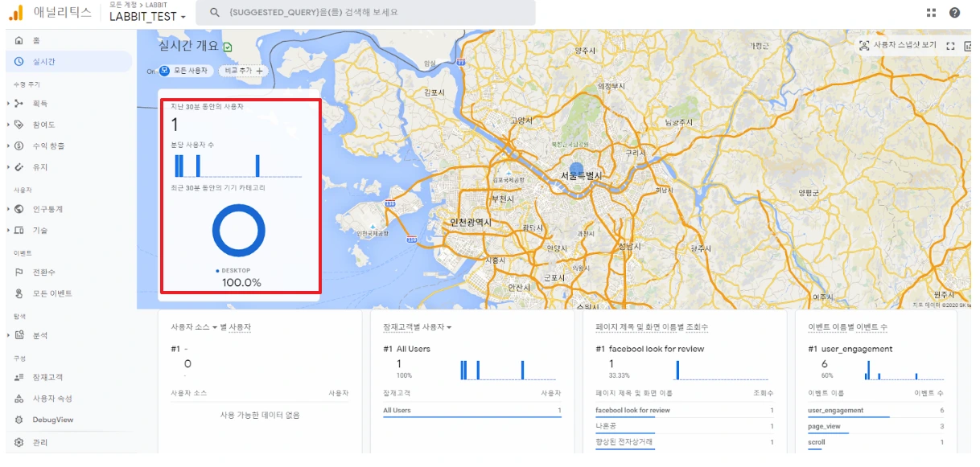Click the DebugView bug icon
The image size is (980, 467).
tap(19, 420)
